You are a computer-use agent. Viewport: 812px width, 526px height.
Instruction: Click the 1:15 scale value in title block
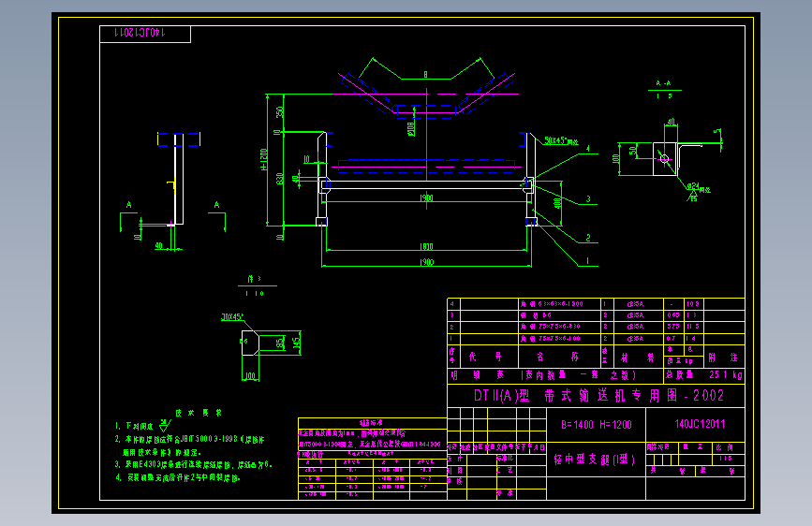pos(725,459)
